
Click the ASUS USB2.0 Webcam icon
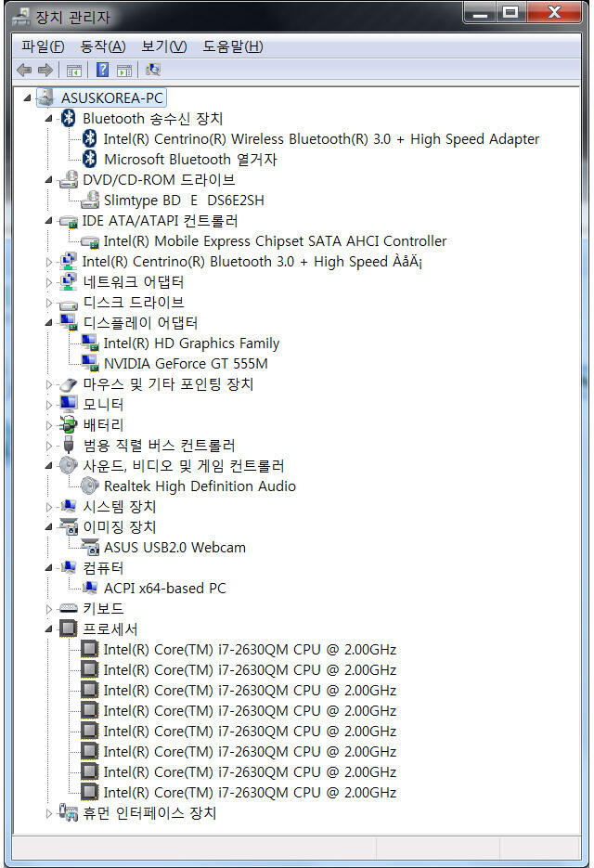(90, 548)
